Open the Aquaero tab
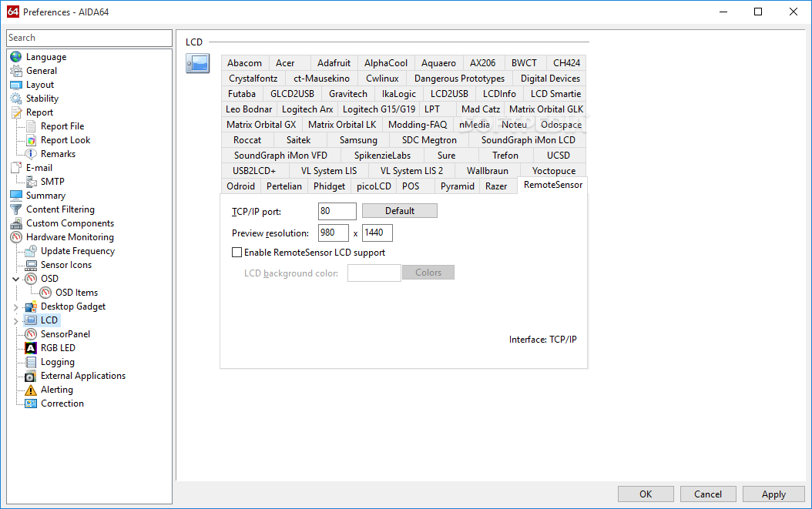Image resolution: width=812 pixels, height=509 pixels. coord(438,62)
